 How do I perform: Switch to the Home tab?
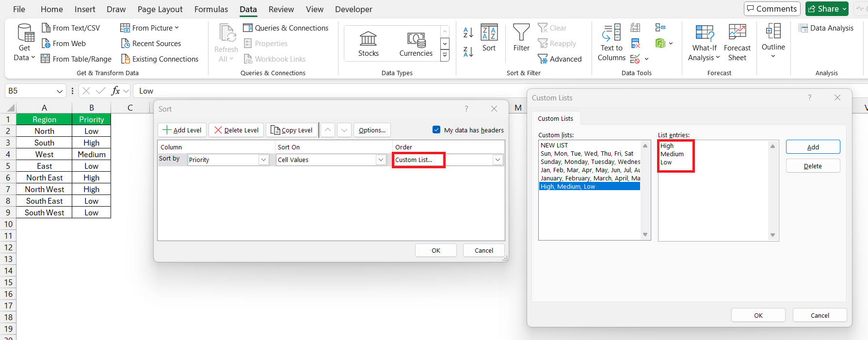tap(52, 9)
